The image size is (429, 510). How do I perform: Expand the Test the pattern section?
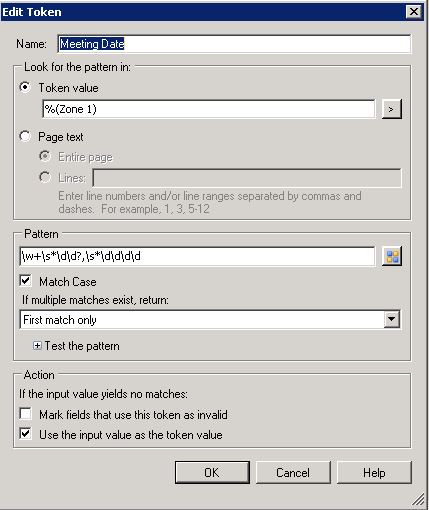[37, 346]
